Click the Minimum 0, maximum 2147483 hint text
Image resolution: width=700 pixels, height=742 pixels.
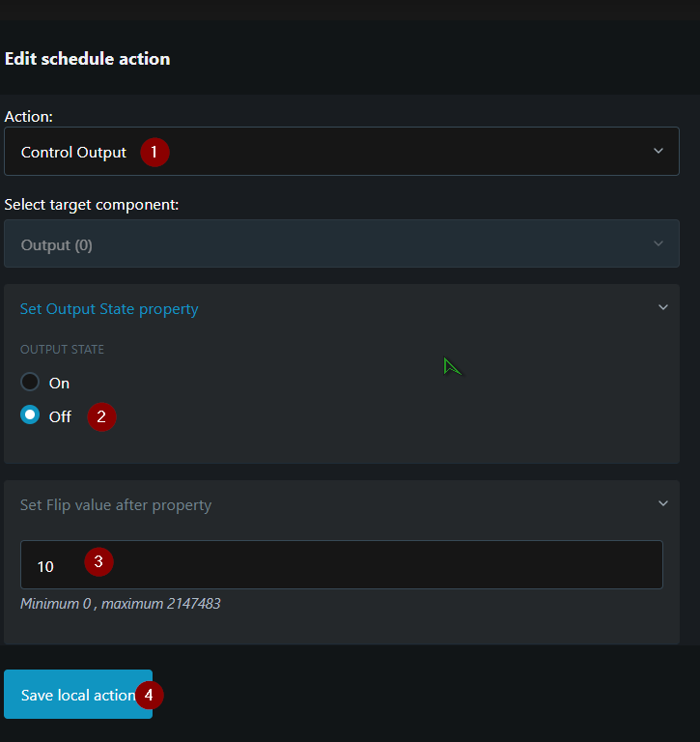[120, 604]
